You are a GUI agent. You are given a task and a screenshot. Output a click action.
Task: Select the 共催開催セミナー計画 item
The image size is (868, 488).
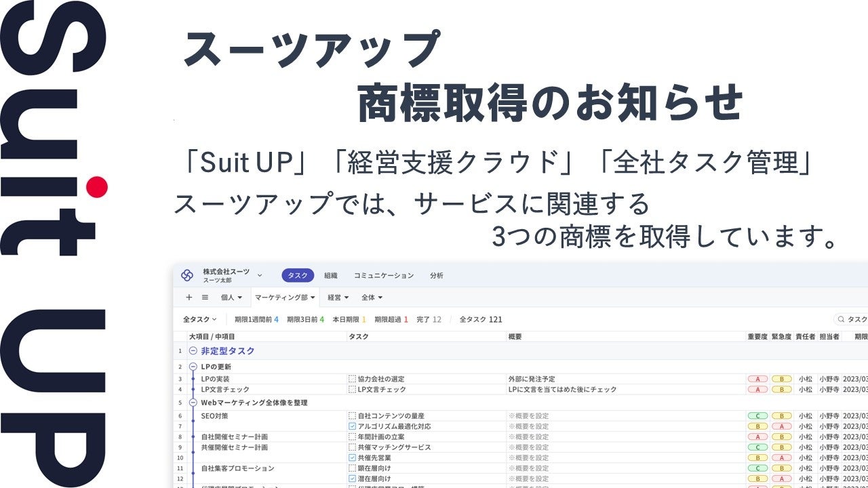(235, 447)
